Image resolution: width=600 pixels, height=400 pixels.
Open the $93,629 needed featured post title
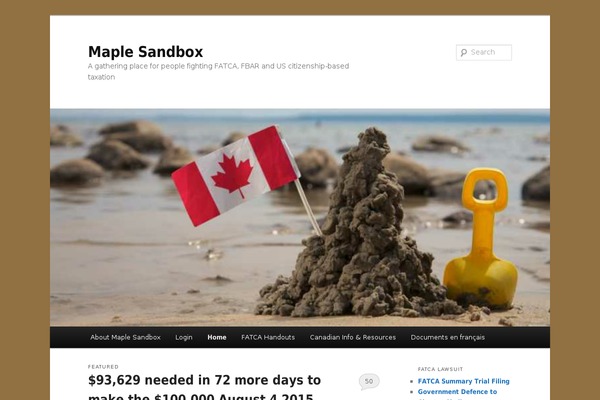click(x=205, y=387)
